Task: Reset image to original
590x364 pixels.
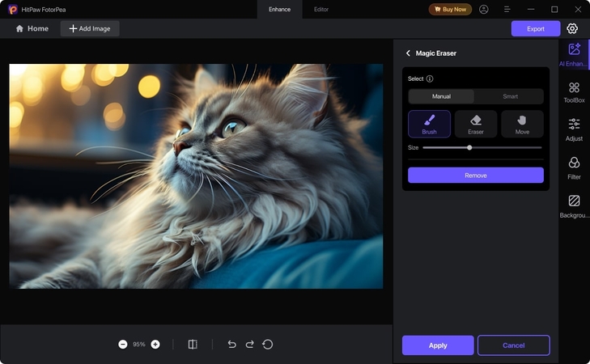Action: [x=268, y=344]
